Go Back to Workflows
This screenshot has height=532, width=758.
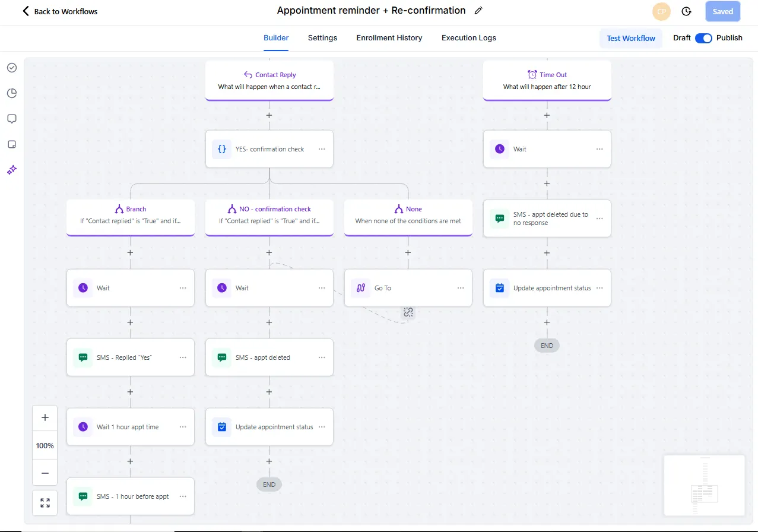point(59,11)
